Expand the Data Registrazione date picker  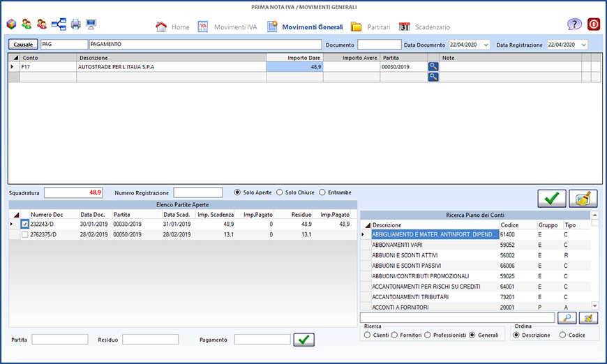(x=583, y=45)
